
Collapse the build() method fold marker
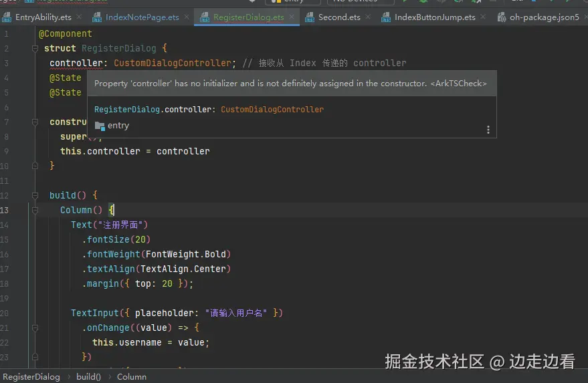[35, 195]
